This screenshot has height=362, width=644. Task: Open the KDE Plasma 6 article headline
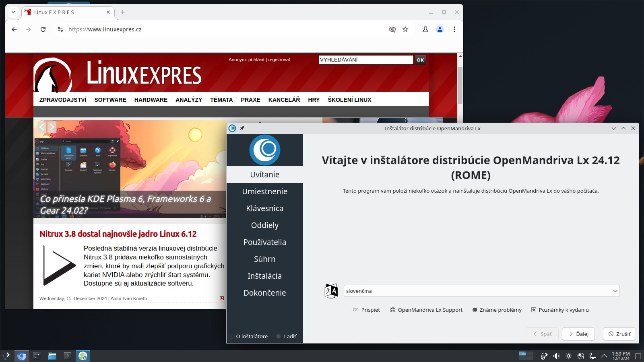[x=125, y=204]
